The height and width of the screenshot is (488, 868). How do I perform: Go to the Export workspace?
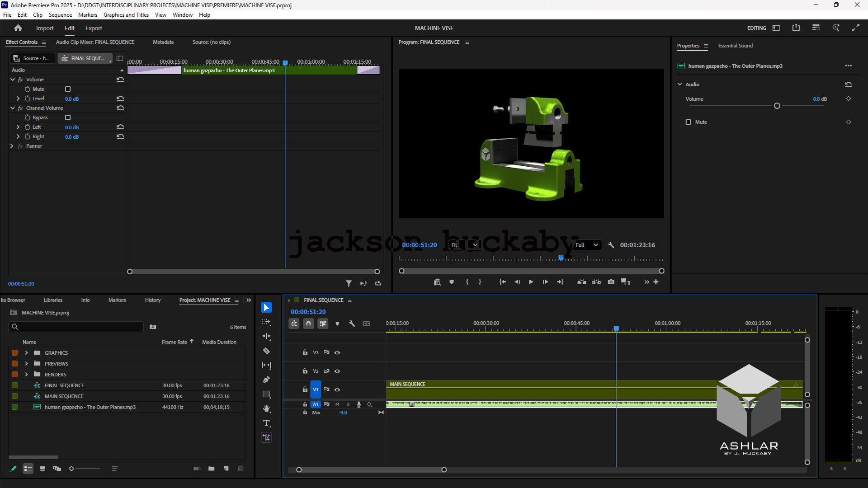[x=94, y=28]
